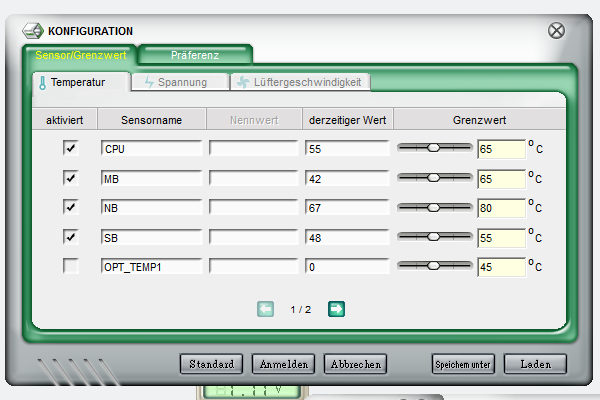Click the Laden button
The width and height of the screenshot is (600, 400).
(535, 364)
